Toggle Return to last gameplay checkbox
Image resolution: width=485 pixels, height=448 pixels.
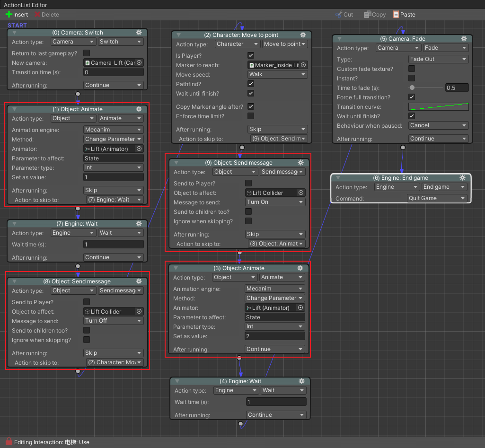87,53
